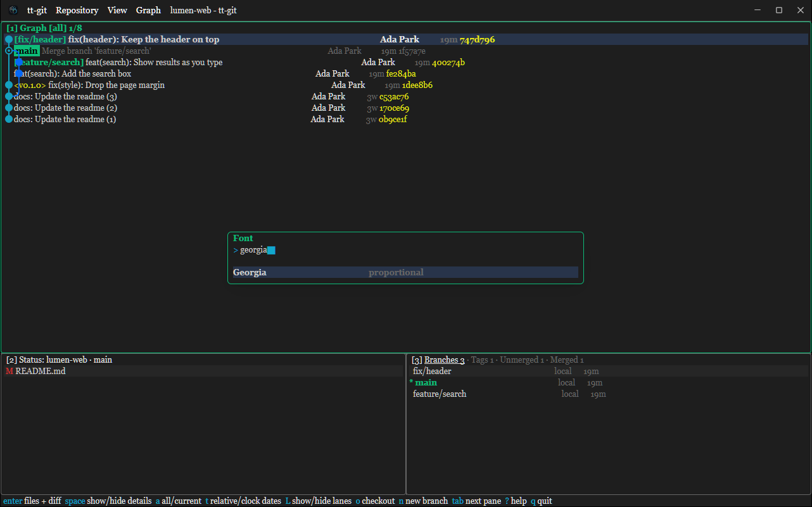
Task: Click commit hash 400274b
Action: click(448, 62)
